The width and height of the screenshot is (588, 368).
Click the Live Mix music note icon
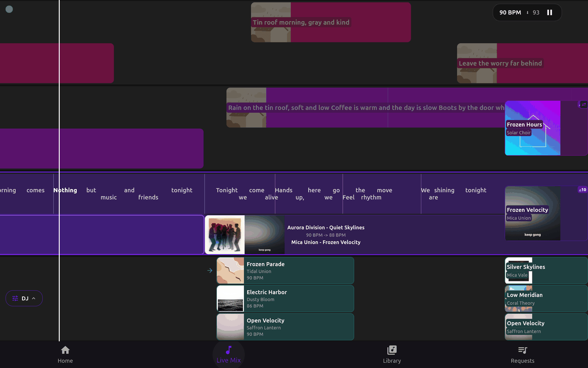[229, 350]
